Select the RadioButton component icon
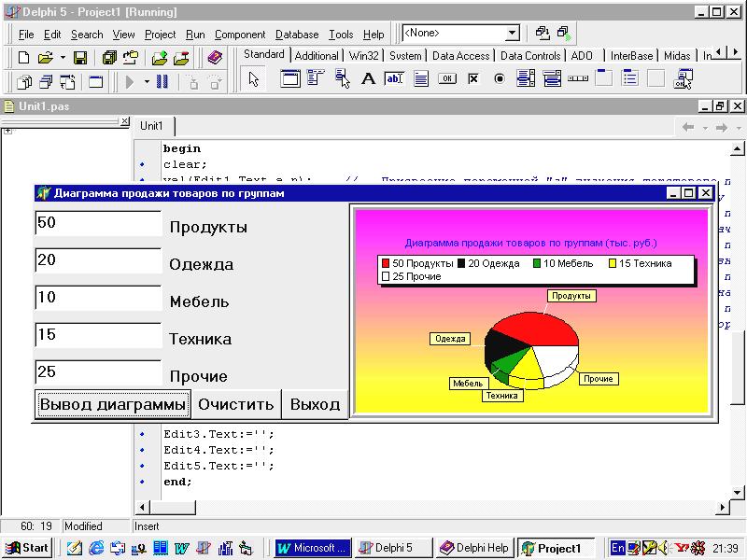The image size is (747, 560). 500,78
